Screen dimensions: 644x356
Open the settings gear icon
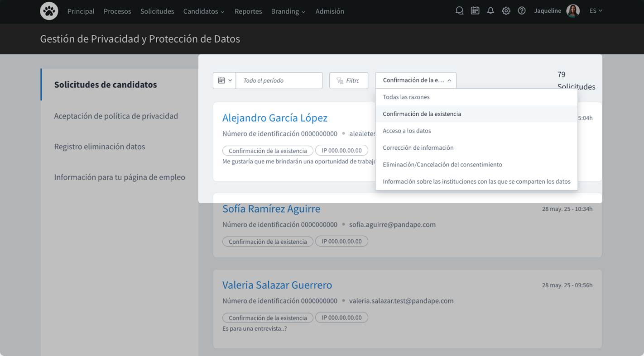[506, 11]
